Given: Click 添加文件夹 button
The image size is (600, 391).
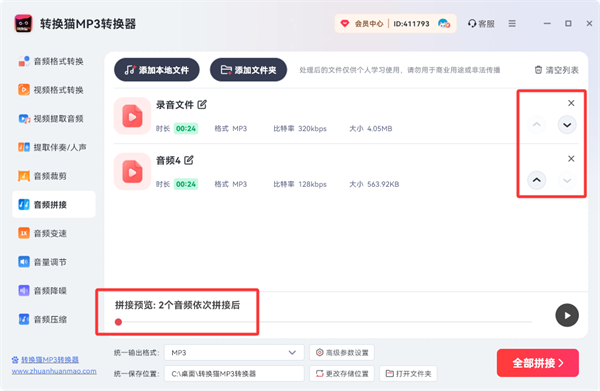Looking at the screenshot, I should tap(248, 70).
